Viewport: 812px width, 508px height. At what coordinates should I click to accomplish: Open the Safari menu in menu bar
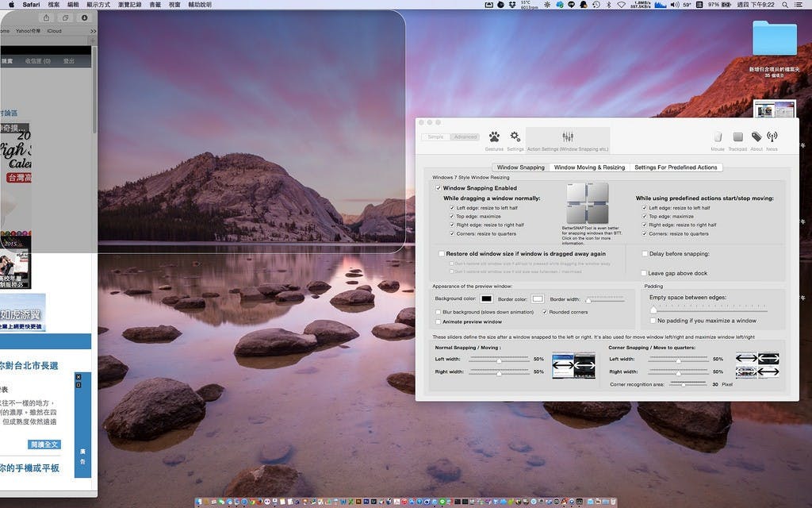[x=31, y=5]
